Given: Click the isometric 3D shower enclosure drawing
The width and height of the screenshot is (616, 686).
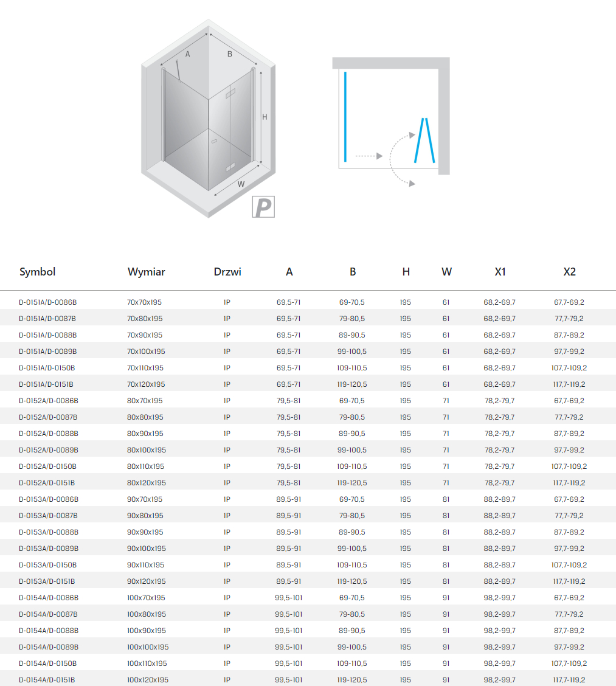Looking at the screenshot, I should pos(209,119).
